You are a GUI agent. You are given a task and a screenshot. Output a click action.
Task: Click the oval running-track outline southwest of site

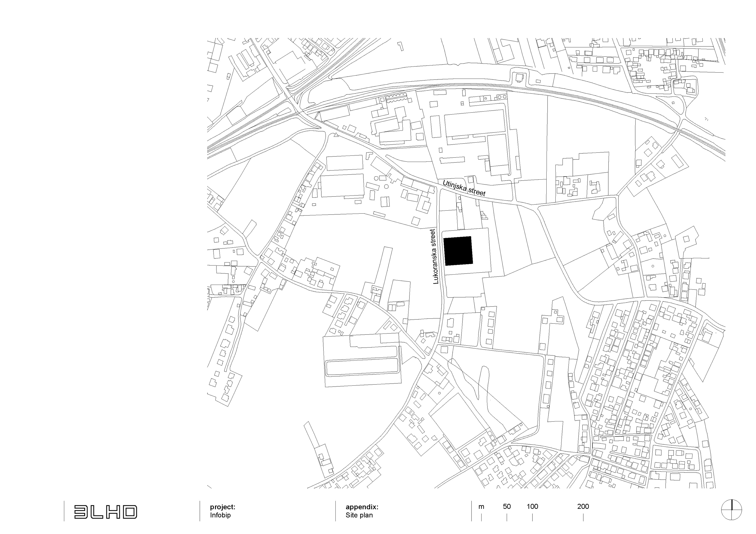click(362, 367)
